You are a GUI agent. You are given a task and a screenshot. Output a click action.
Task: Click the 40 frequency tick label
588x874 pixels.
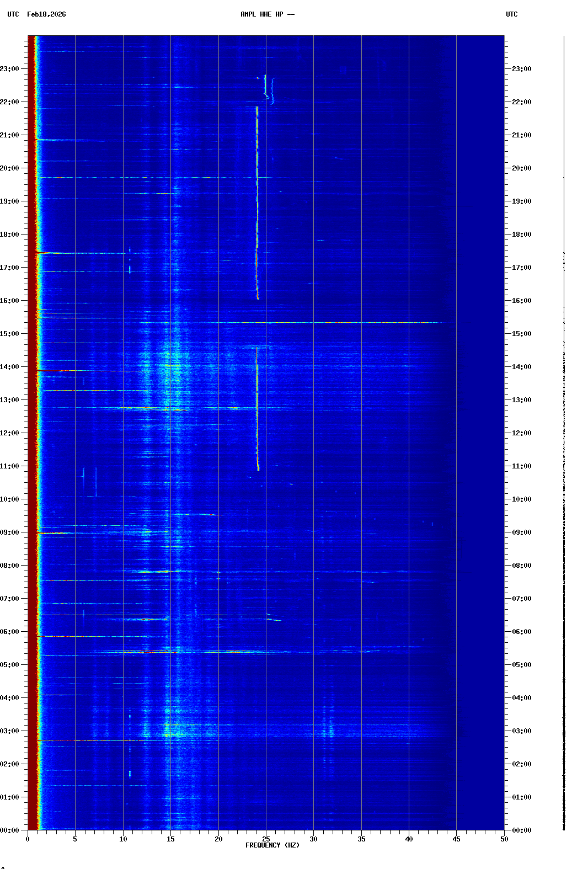point(409,839)
